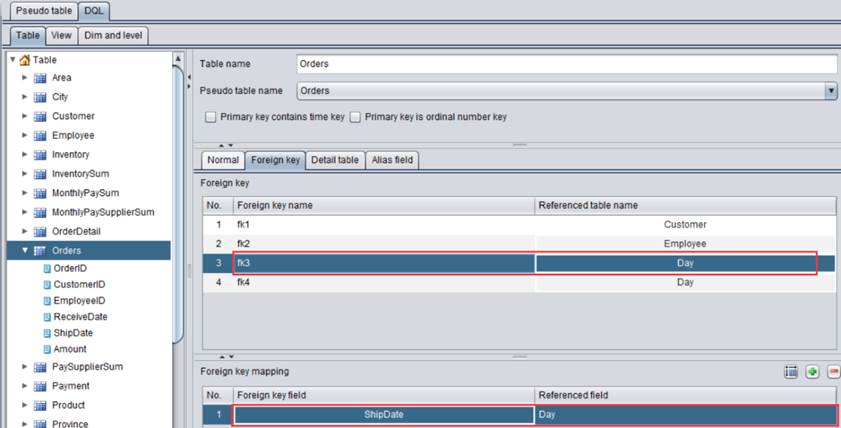Open the Dim and level tab
This screenshot has height=428, width=841.
click(113, 35)
